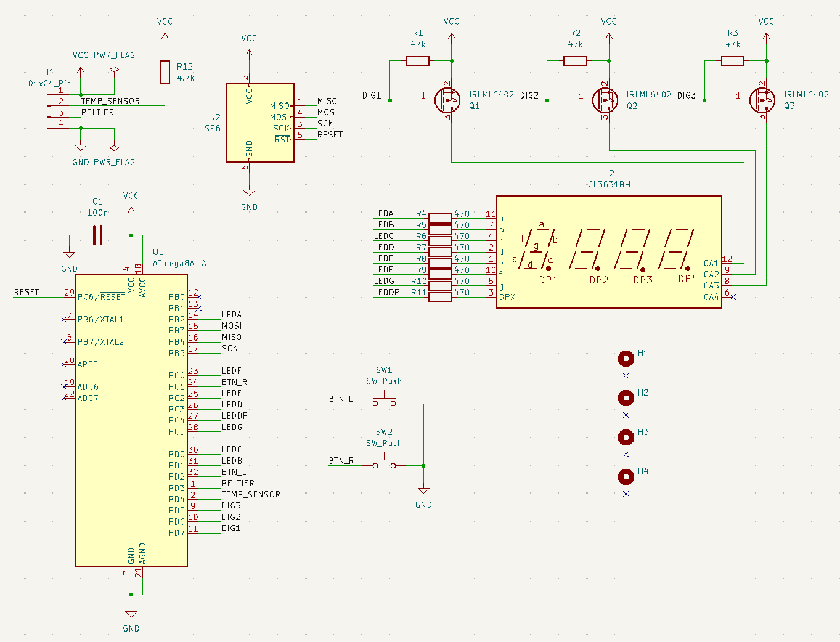Select the no-connect cross on pin CA4
This screenshot has height=642, width=840.
coord(733,297)
